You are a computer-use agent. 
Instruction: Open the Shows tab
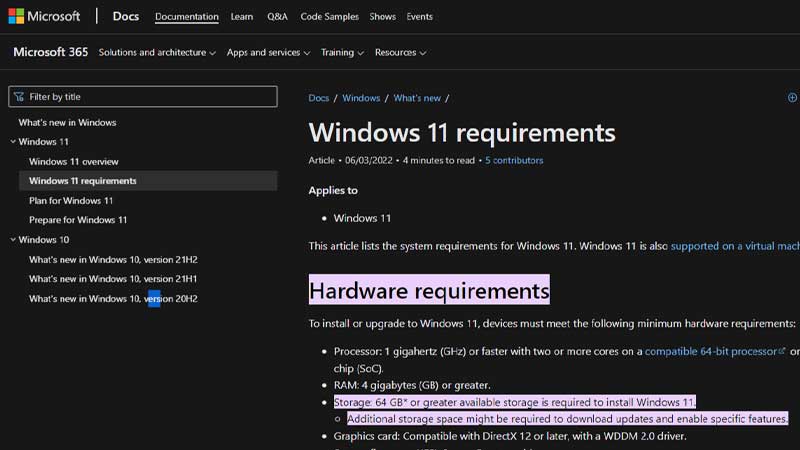[x=383, y=16]
